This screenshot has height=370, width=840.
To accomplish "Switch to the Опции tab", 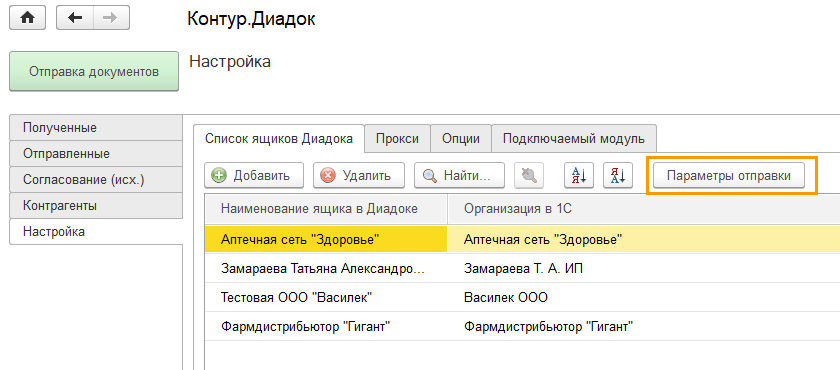I will click(x=461, y=139).
